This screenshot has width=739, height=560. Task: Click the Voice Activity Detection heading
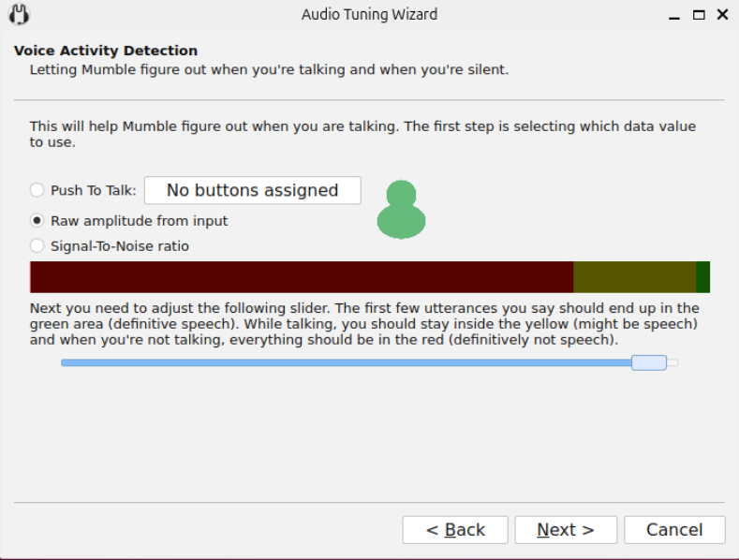(106, 51)
